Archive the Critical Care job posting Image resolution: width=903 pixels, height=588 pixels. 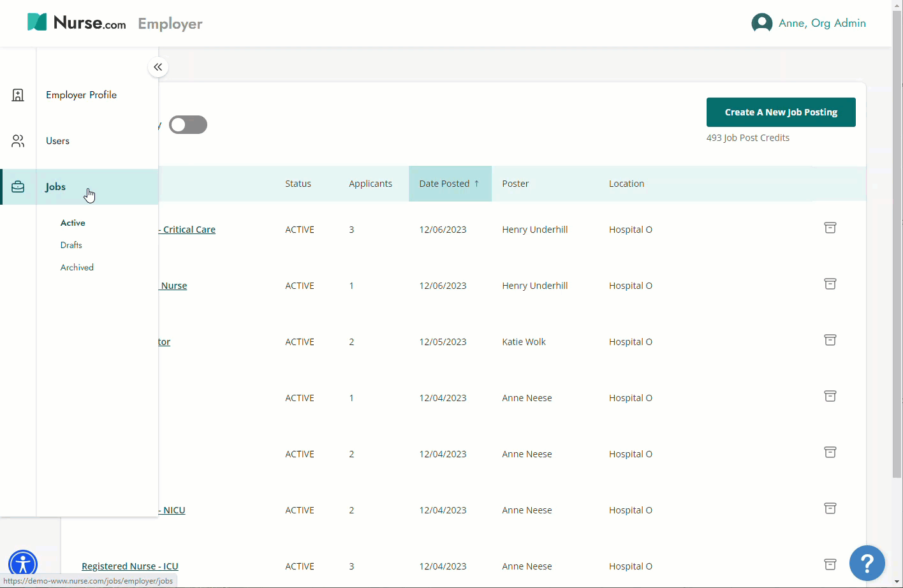(830, 228)
